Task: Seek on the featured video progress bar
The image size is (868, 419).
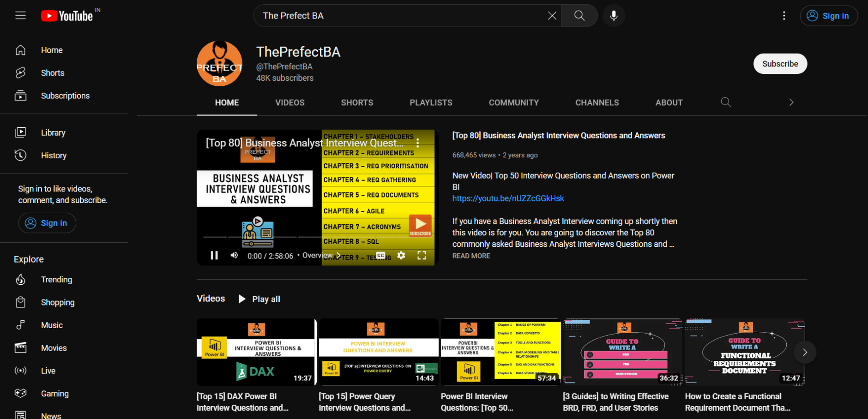Action: coord(317,237)
